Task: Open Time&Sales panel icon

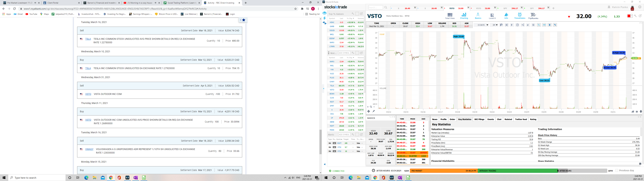Action: click(x=520, y=16)
